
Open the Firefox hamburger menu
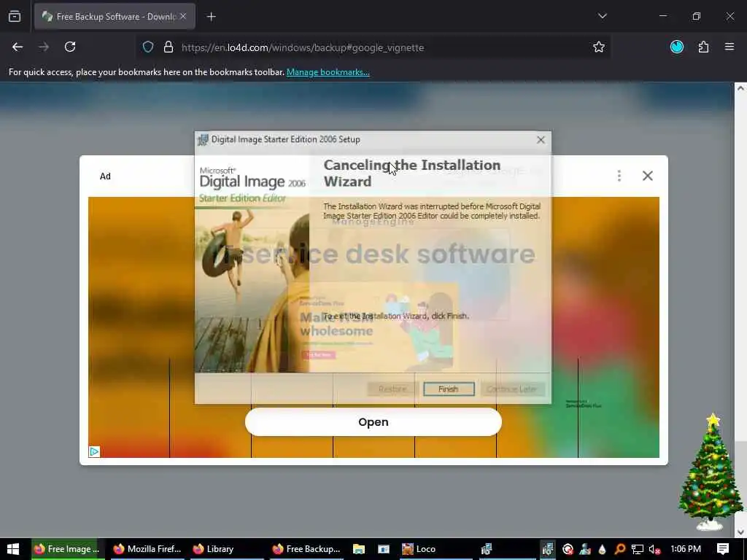coord(729,47)
